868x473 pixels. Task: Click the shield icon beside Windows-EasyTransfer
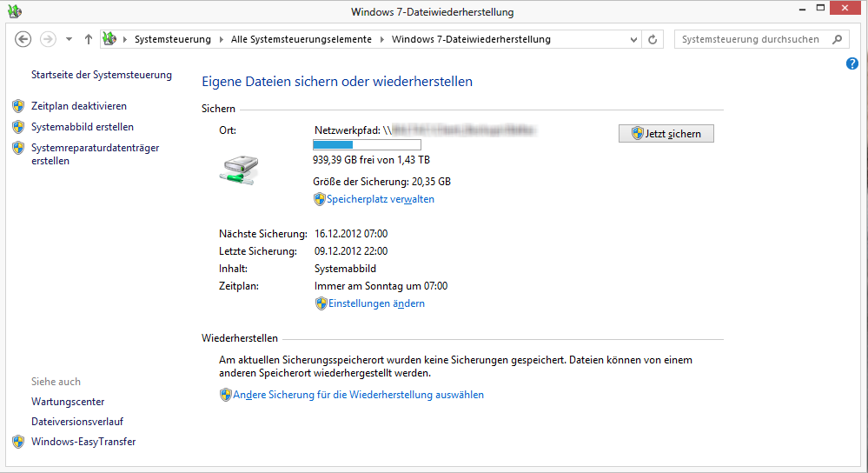coord(18,442)
